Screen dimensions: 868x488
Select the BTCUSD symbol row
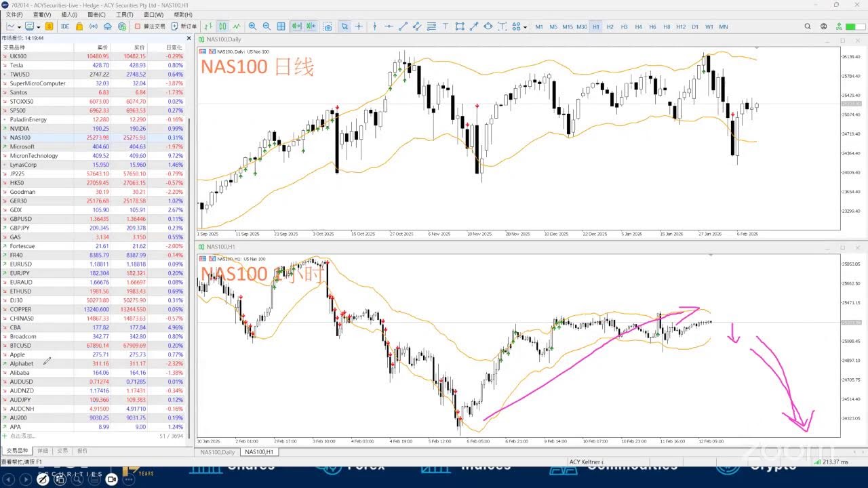pyautogui.click(x=94, y=346)
